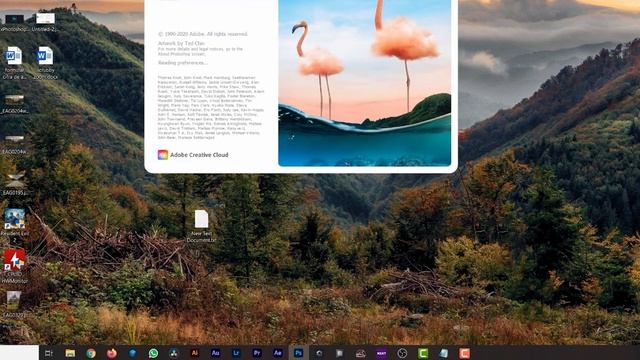Launch DaVinci Resolve taskbar icon
The width and height of the screenshot is (640, 360).
pyautogui.click(x=174, y=353)
